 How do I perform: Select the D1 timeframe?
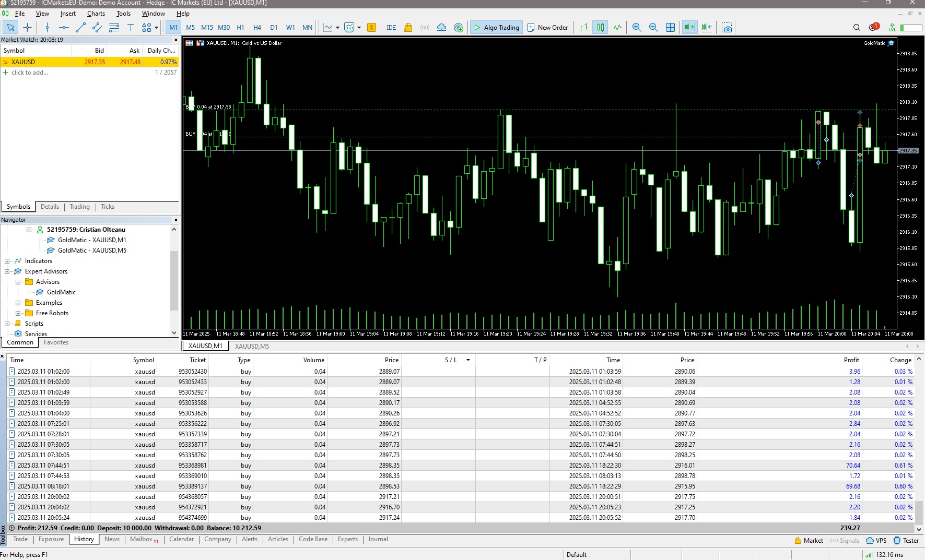click(274, 28)
